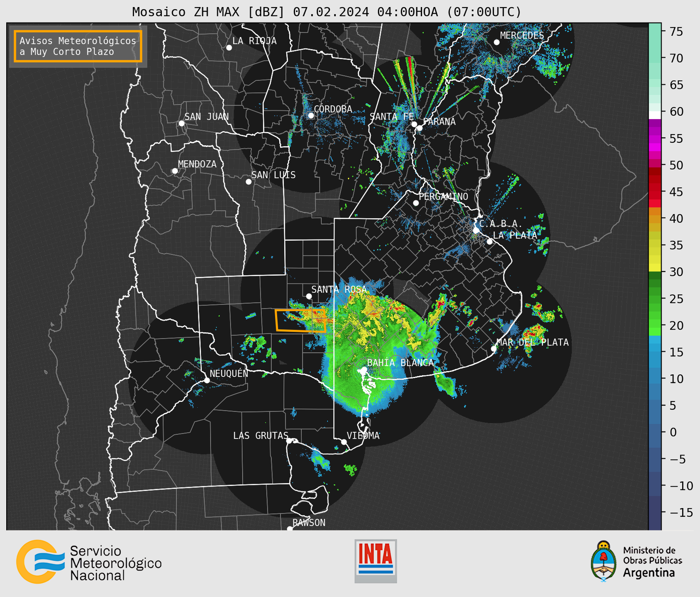Click the yellow 30 dBZ band on colorbar
The height and width of the screenshot is (597, 700).
(655, 268)
